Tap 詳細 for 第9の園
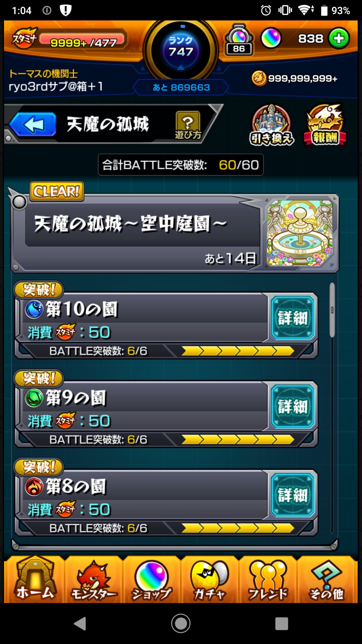 293,406
